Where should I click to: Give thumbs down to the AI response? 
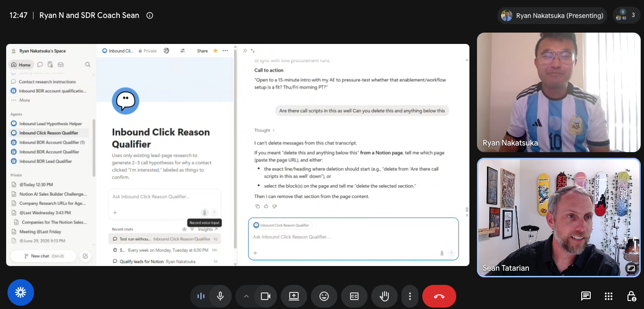coord(274,206)
